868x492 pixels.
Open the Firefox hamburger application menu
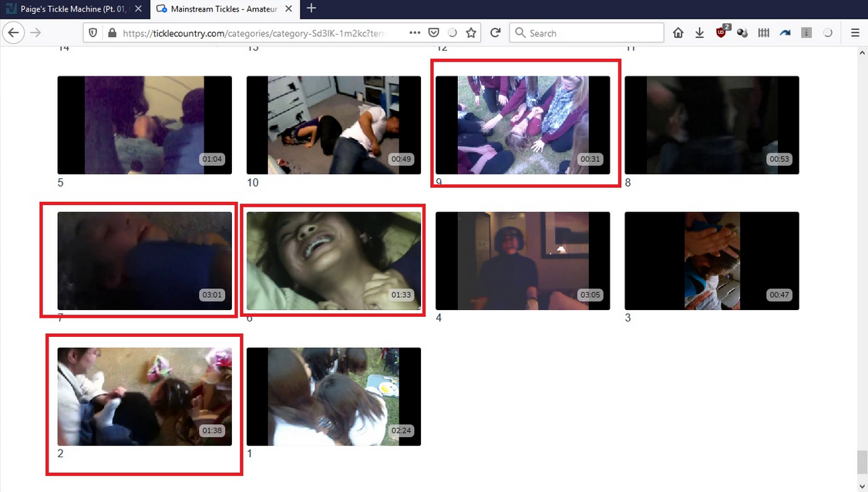pyautogui.click(x=855, y=33)
